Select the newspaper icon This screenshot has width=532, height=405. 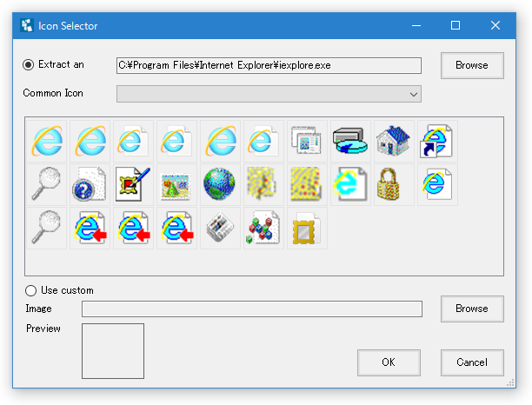(x=220, y=228)
